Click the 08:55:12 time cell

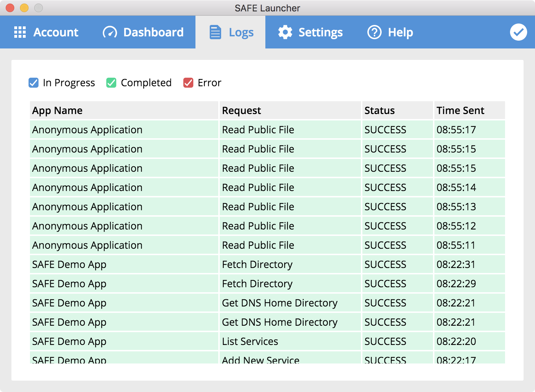[x=470, y=226]
